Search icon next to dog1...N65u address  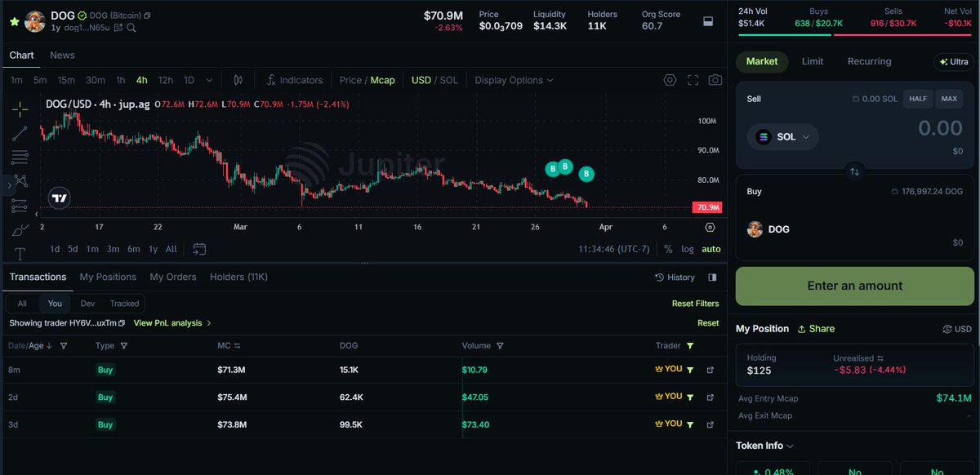pyautogui.click(x=131, y=28)
